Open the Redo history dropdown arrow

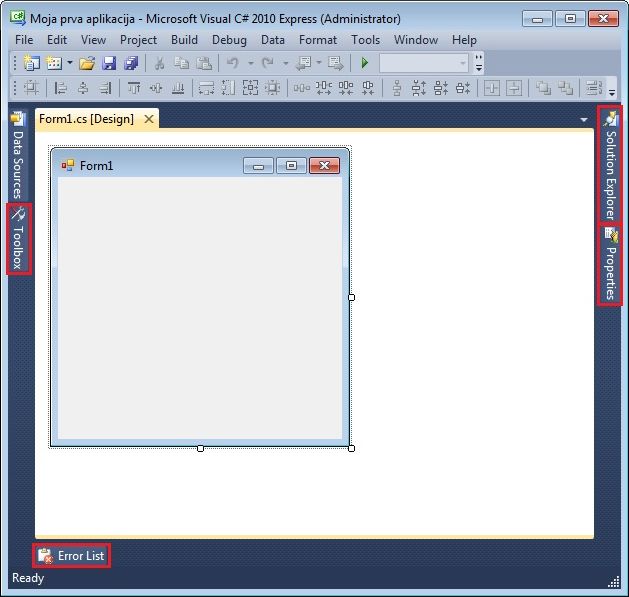pos(286,63)
